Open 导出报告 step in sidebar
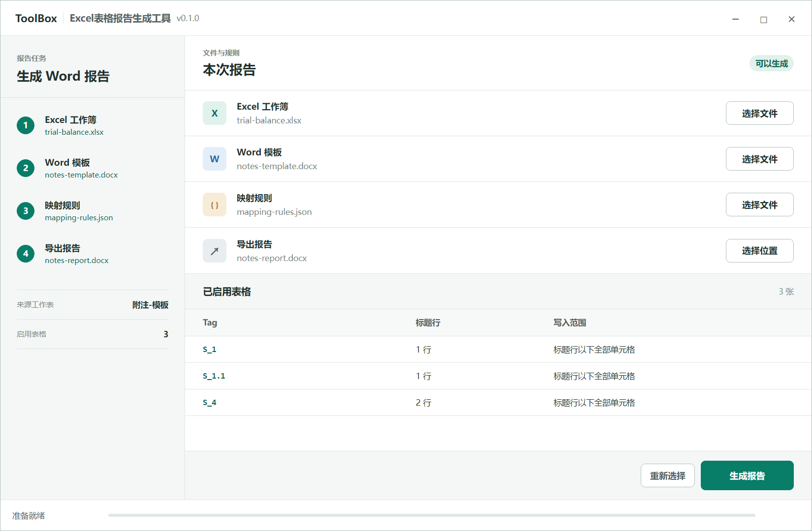The width and height of the screenshot is (812, 531). pos(92,254)
